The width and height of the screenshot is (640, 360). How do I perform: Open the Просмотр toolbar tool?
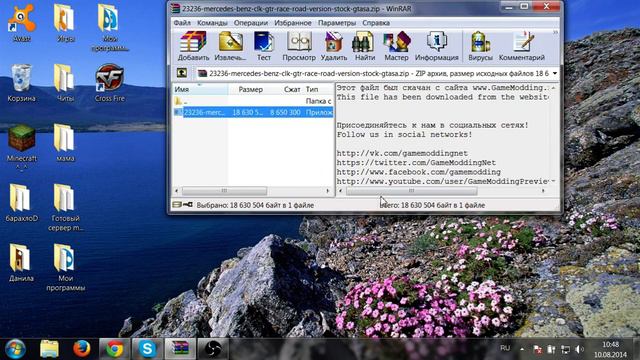click(x=299, y=47)
